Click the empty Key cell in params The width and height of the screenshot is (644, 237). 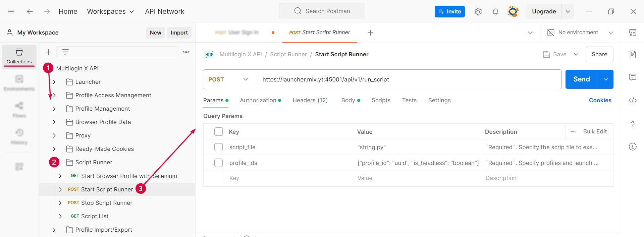click(x=289, y=178)
